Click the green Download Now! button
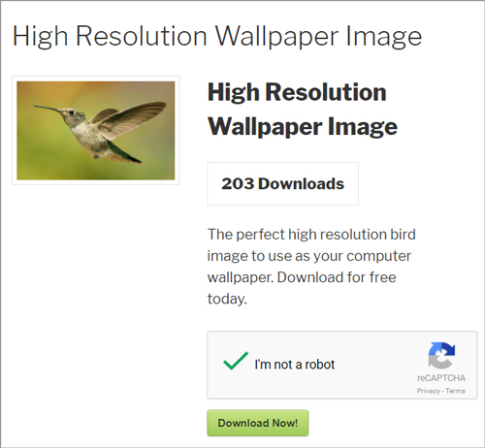Viewport: 485px width, 448px height. 258,423
